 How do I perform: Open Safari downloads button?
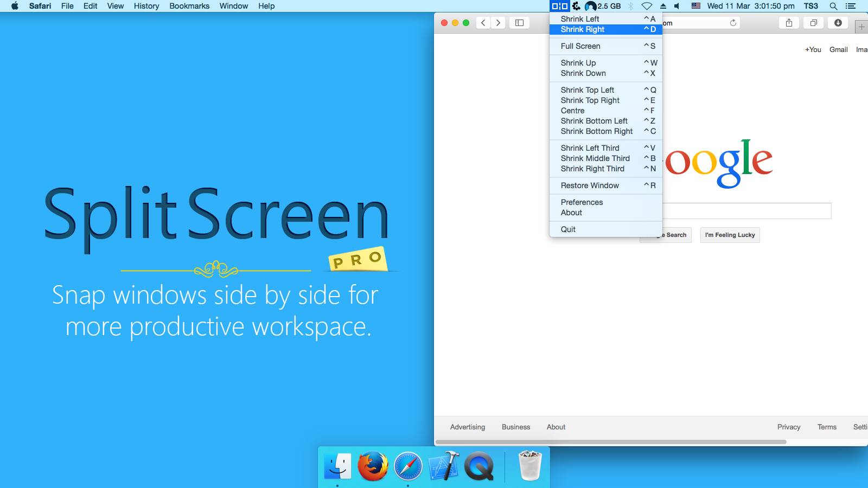tap(838, 23)
